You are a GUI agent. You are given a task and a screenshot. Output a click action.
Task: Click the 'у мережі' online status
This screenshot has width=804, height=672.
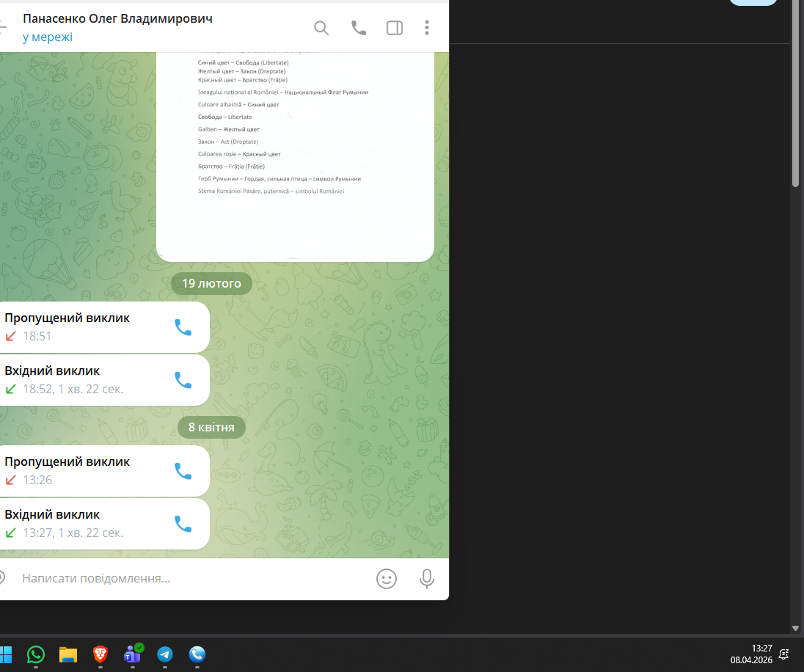(x=48, y=37)
